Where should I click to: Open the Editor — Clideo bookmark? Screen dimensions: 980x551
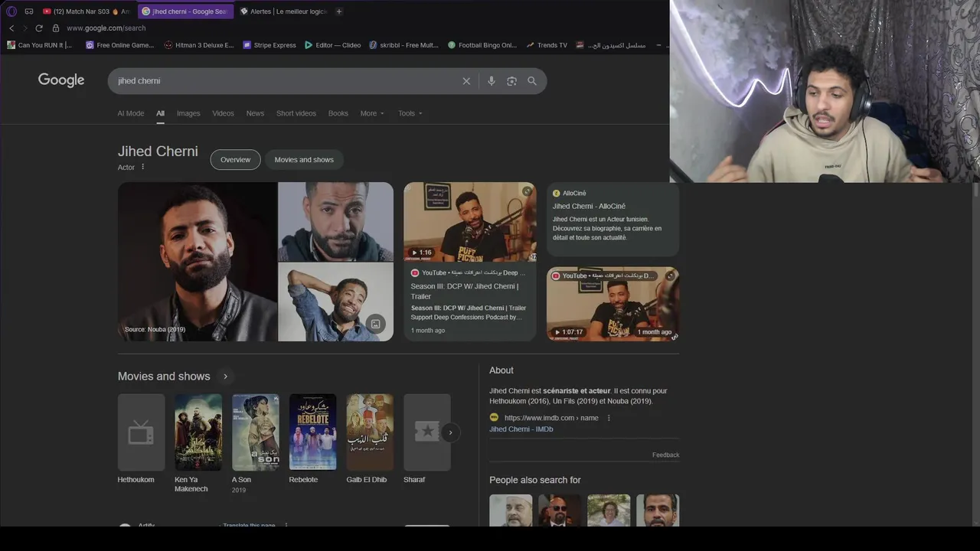332,45
